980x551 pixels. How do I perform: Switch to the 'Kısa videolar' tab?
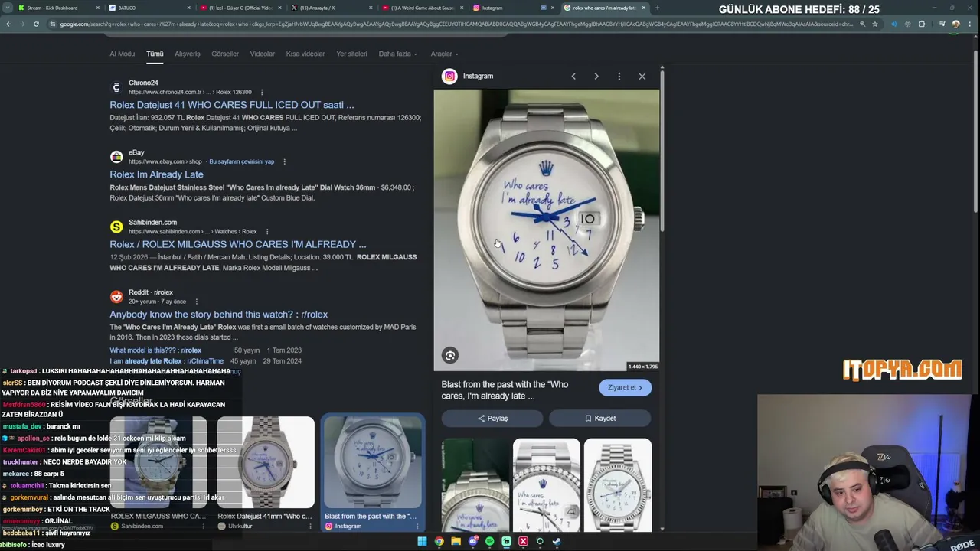click(305, 54)
